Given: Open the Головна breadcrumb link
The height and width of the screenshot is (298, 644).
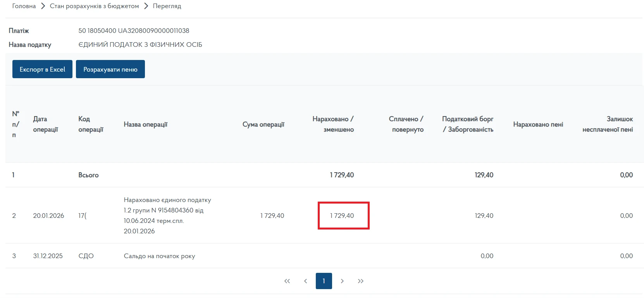Looking at the screenshot, I should [x=24, y=6].
